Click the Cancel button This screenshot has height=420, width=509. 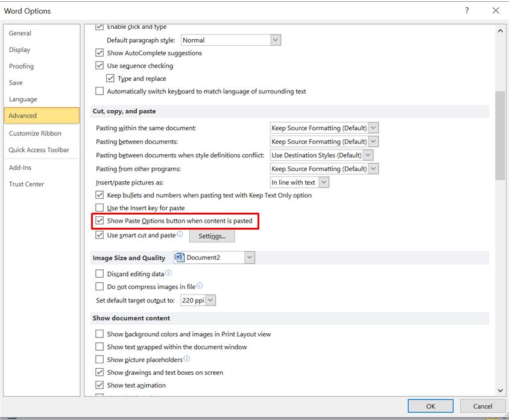(482, 406)
